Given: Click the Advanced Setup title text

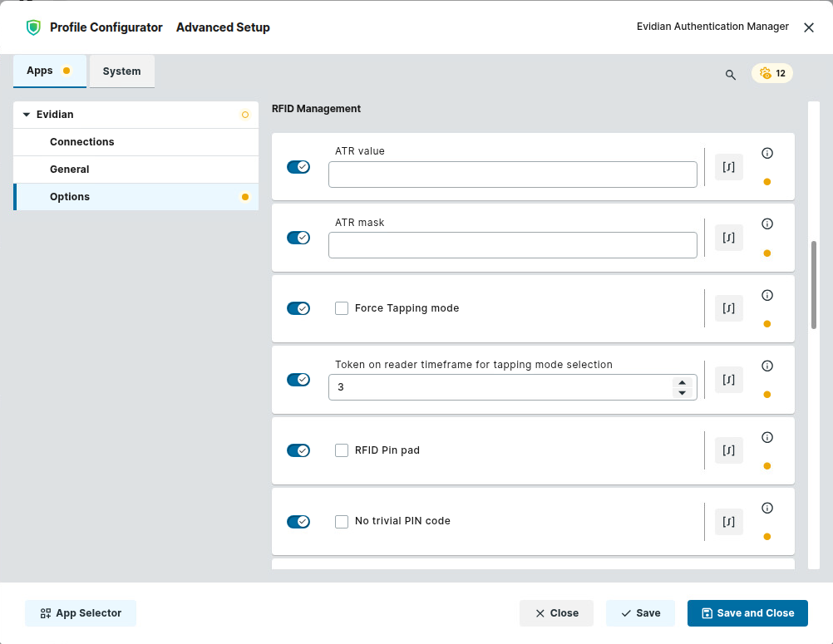Looking at the screenshot, I should click(223, 27).
